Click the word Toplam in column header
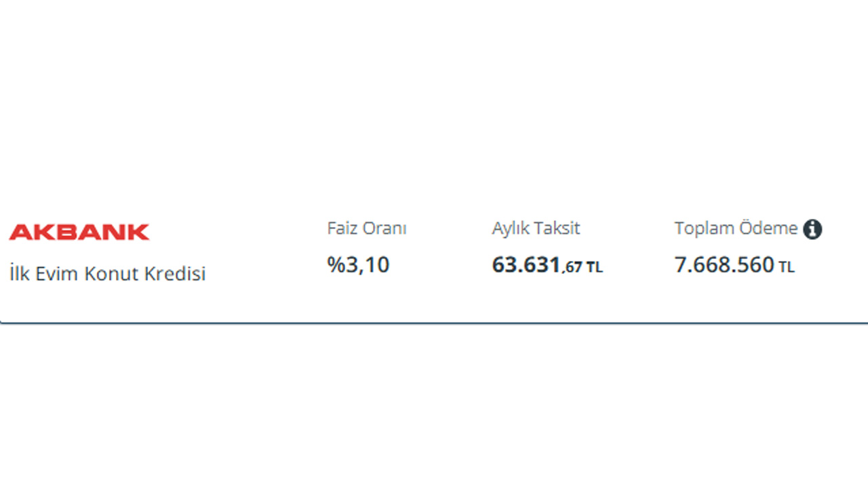Viewport: 868px width, 488px height. 704,228
